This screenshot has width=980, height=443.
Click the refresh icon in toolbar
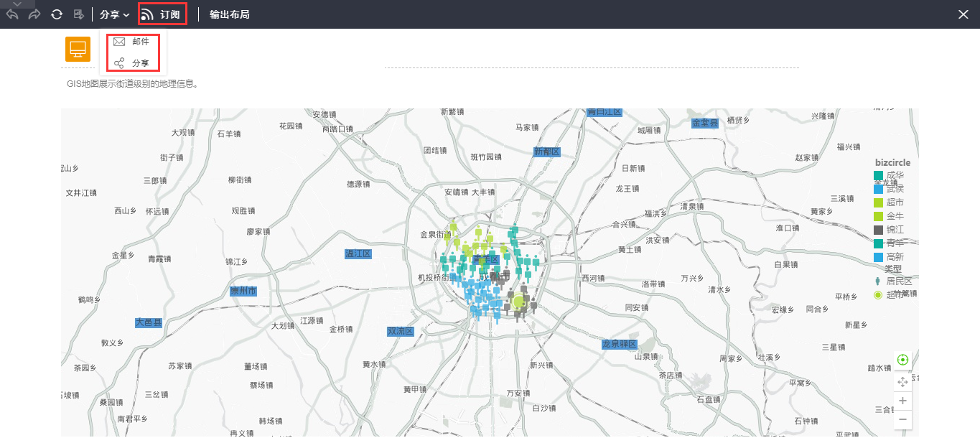pyautogui.click(x=57, y=14)
